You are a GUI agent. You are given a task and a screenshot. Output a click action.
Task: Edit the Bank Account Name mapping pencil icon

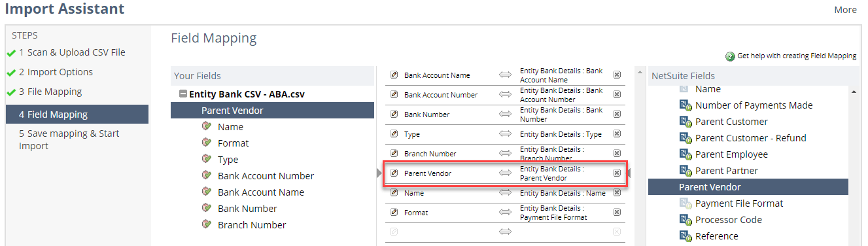tap(394, 75)
